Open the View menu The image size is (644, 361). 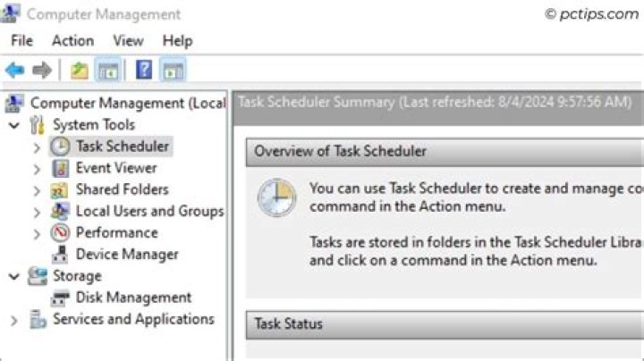(128, 40)
